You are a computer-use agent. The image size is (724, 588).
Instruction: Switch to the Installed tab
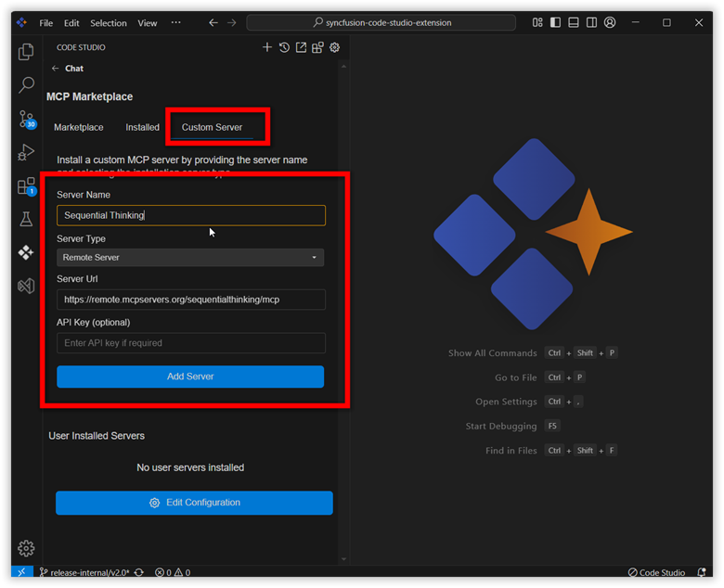[142, 127]
